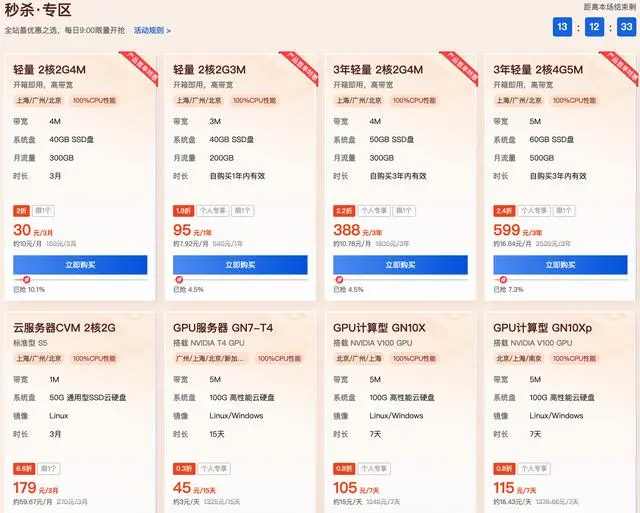The height and width of the screenshot is (513, 640).
Task: Click the 6.6折 discount badge on CVM card
Action: pyautogui.click(x=23, y=468)
